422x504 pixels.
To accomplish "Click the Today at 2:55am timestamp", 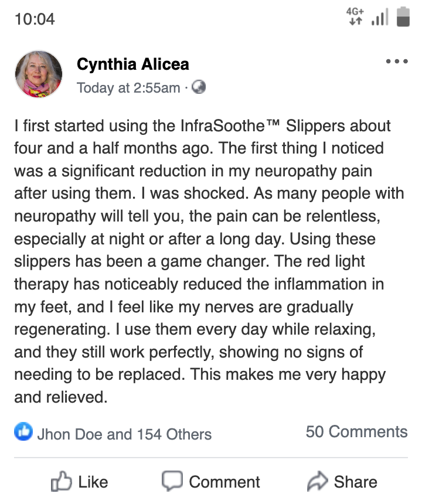I will 128,88.
